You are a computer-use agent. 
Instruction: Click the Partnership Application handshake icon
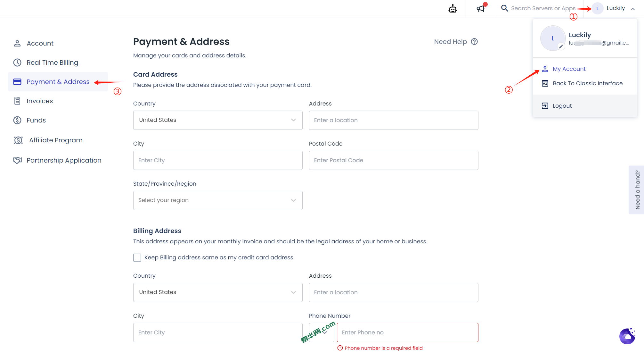(x=17, y=160)
